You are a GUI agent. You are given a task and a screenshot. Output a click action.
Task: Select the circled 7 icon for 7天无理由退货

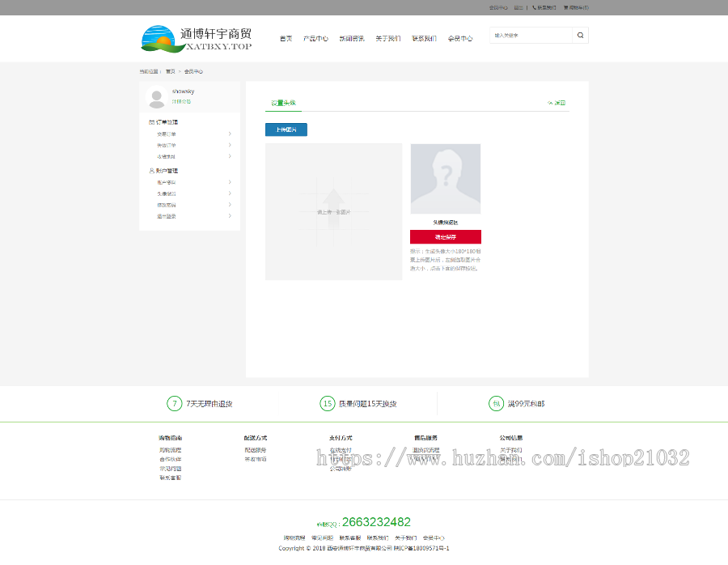(x=175, y=403)
